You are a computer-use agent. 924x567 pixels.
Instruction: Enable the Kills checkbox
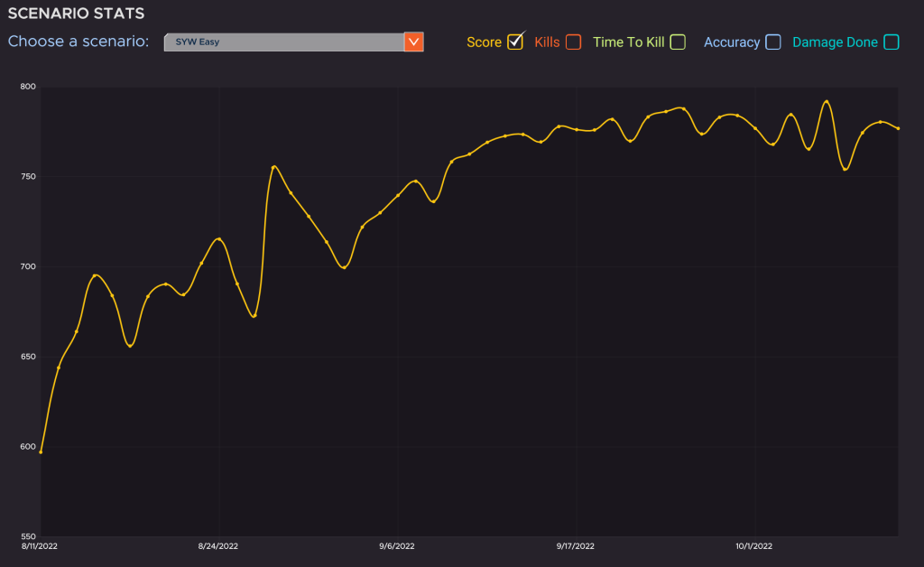573,42
